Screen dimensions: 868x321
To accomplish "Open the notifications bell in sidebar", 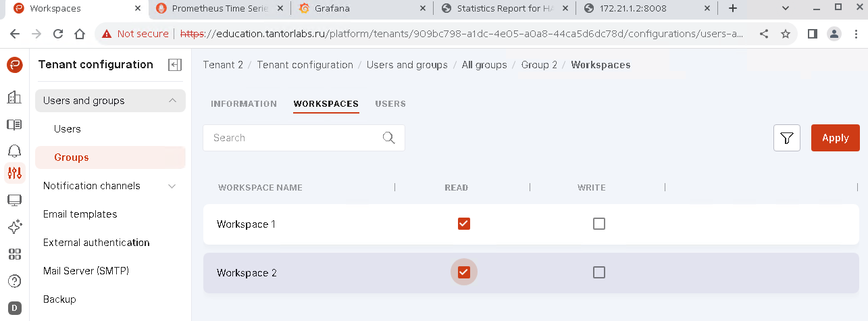I will tap(14, 151).
